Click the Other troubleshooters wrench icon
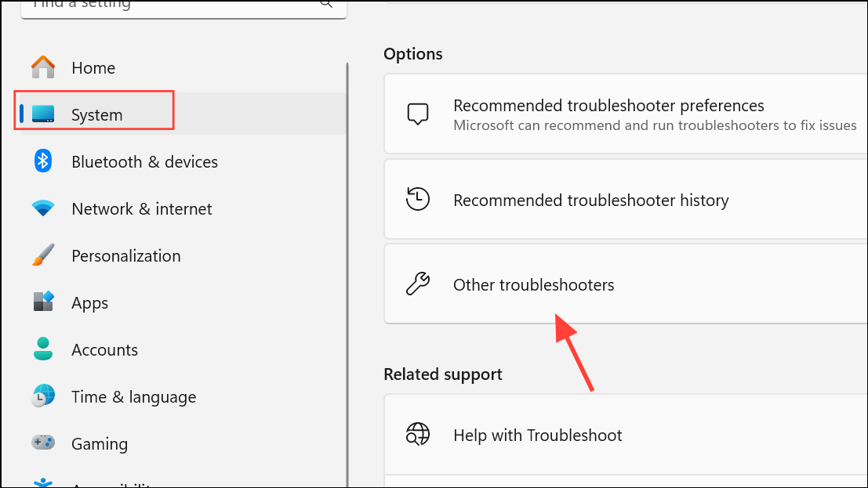This screenshot has width=868, height=488. click(x=418, y=284)
